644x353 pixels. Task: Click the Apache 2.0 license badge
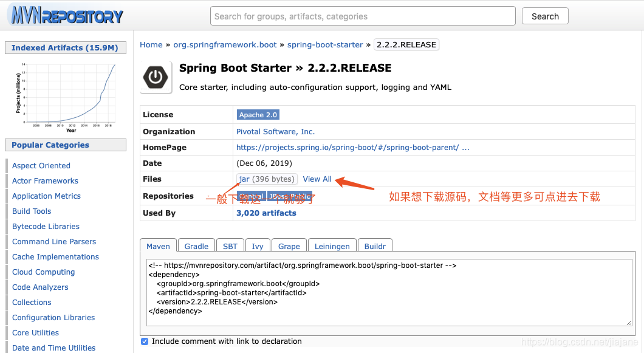pyautogui.click(x=258, y=115)
